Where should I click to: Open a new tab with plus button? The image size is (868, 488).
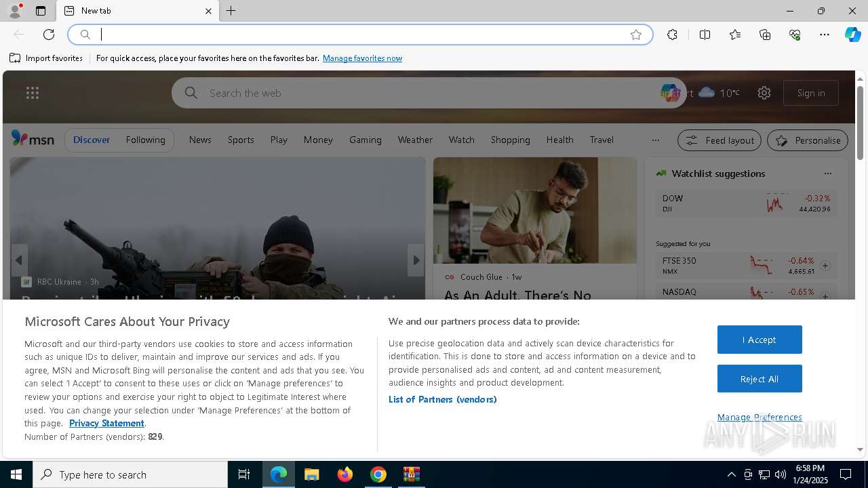(x=231, y=11)
